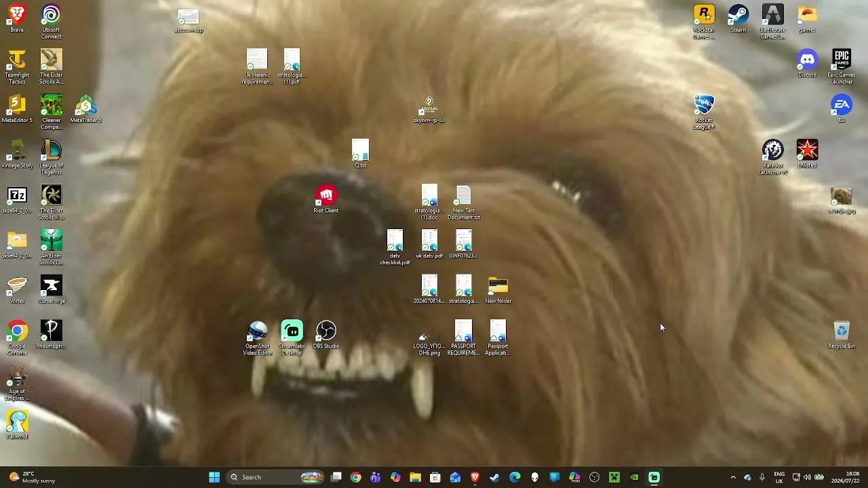Select the Uk Helenic requiremen... document
The width and height of the screenshot is (868, 488).
pyautogui.click(x=258, y=67)
